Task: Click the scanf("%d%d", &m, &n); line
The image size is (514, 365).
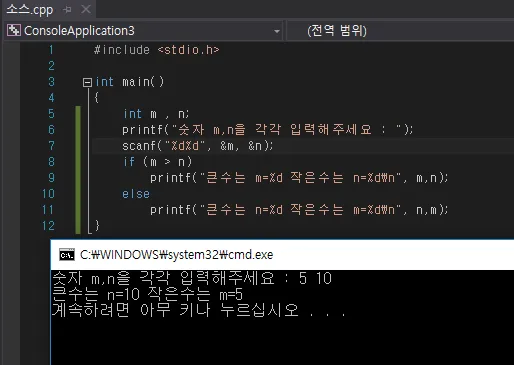Action: (197, 146)
